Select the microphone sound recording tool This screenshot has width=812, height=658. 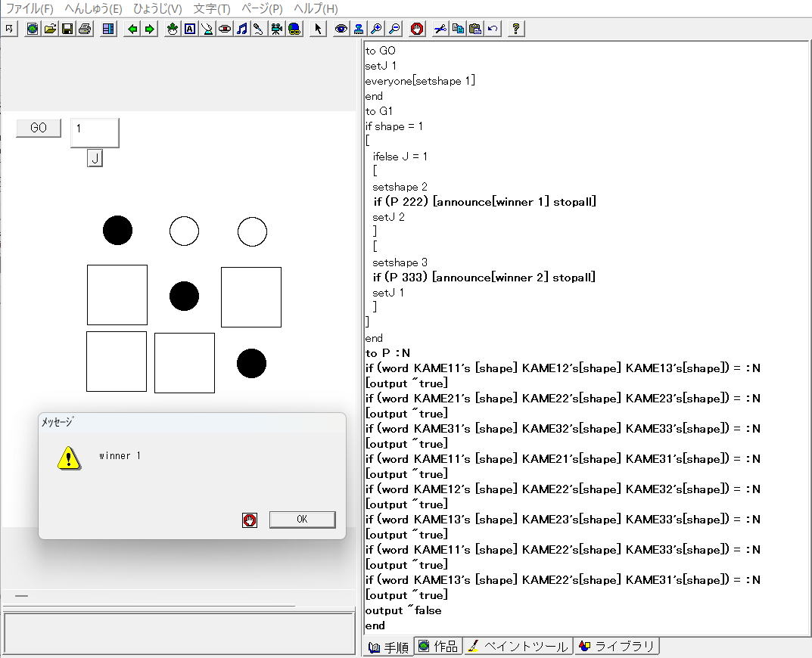point(259,29)
